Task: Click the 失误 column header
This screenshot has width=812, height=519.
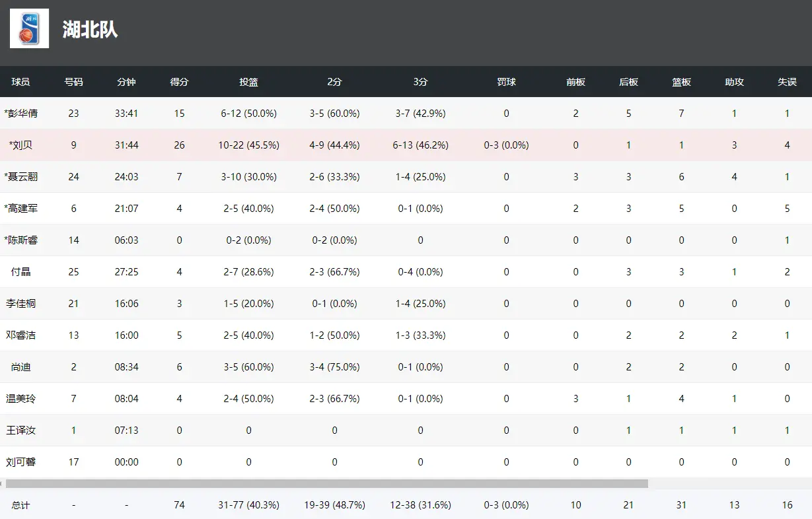Action: pos(787,82)
